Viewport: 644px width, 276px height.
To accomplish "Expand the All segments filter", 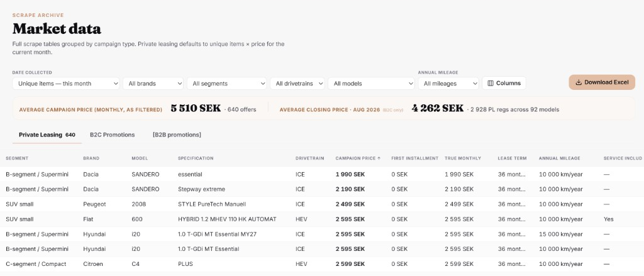I will pyautogui.click(x=226, y=84).
